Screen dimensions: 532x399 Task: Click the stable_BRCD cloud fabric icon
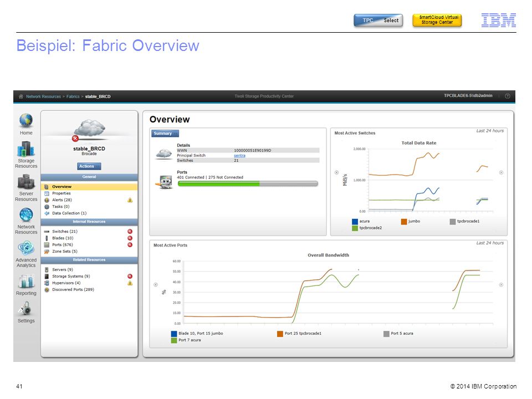pyautogui.click(x=90, y=129)
